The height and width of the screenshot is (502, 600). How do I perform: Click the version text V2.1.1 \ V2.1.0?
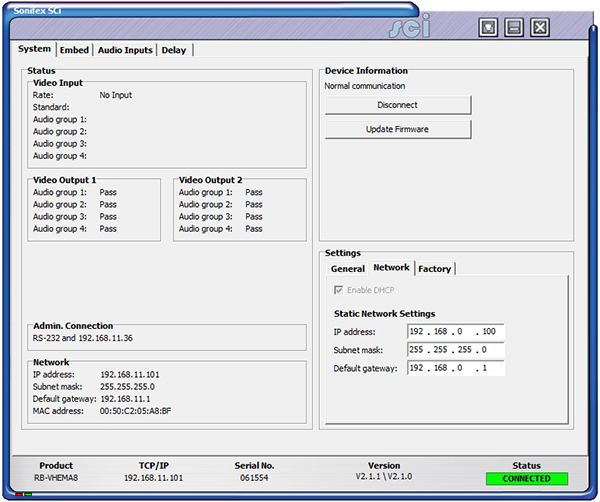click(384, 477)
